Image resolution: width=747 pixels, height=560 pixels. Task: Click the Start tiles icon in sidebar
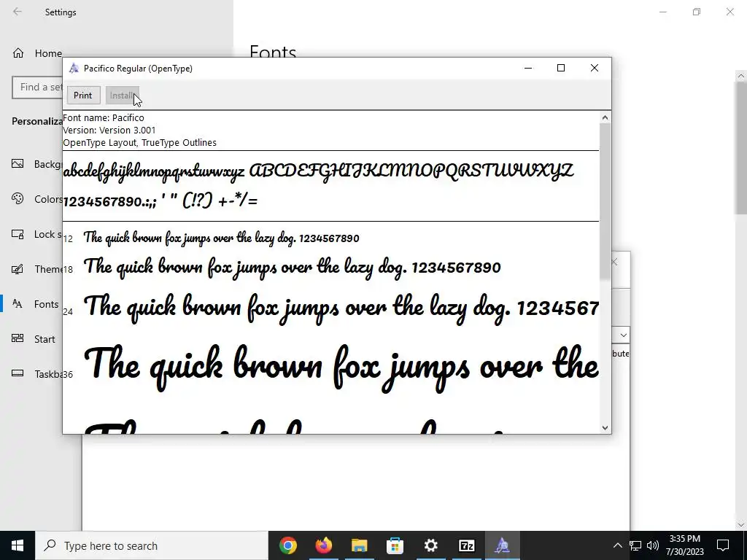tap(18, 338)
